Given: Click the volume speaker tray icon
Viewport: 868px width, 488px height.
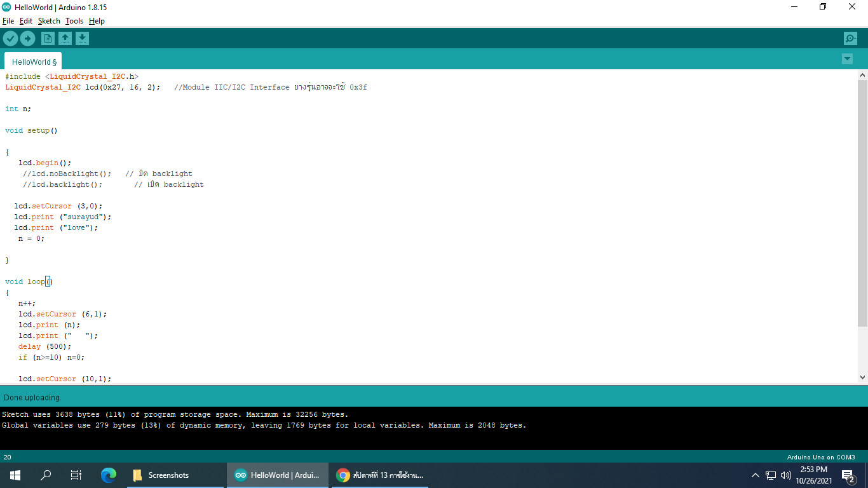Looking at the screenshot, I should pos(786,475).
